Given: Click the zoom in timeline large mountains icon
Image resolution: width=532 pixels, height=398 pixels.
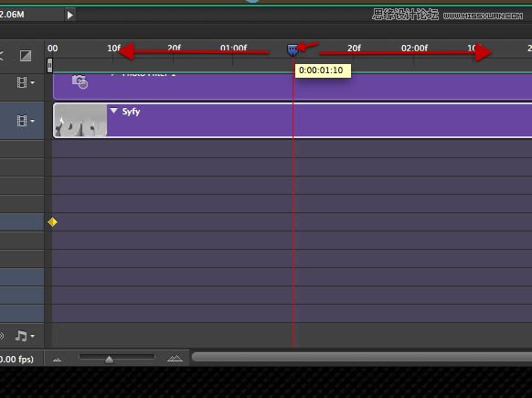Looking at the screenshot, I should tap(175, 359).
